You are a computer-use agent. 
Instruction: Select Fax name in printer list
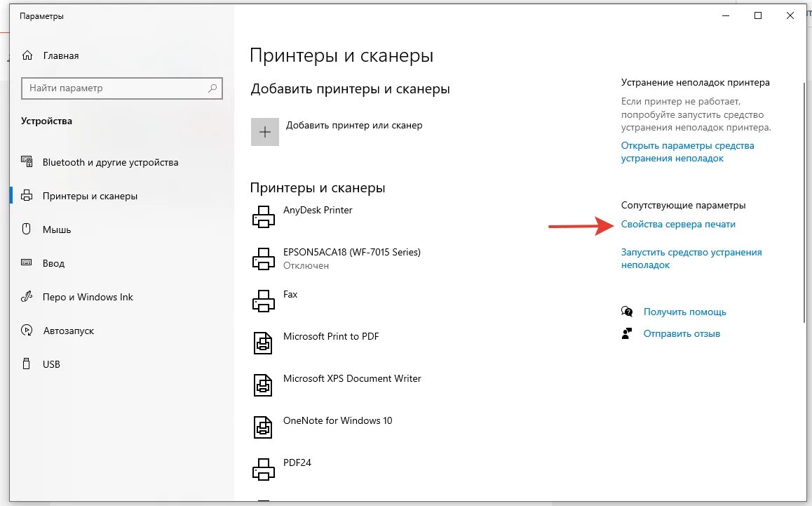click(290, 294)
